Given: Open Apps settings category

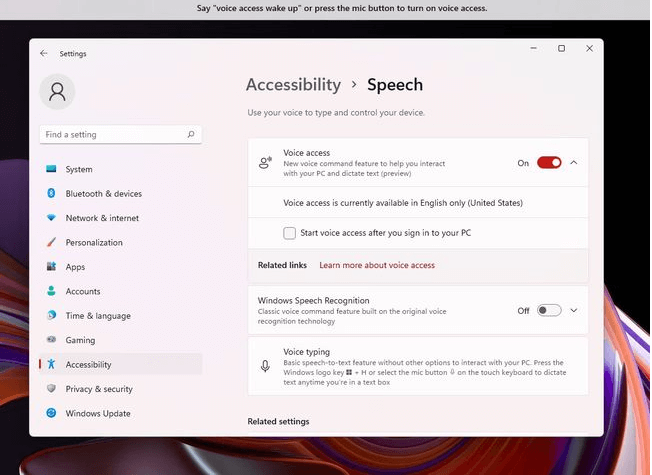Looking at the screenshot, I should (121, 267).
